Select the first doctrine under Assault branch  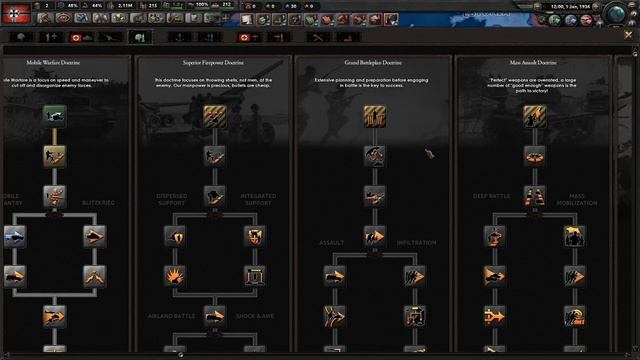[x=335, y=276]
